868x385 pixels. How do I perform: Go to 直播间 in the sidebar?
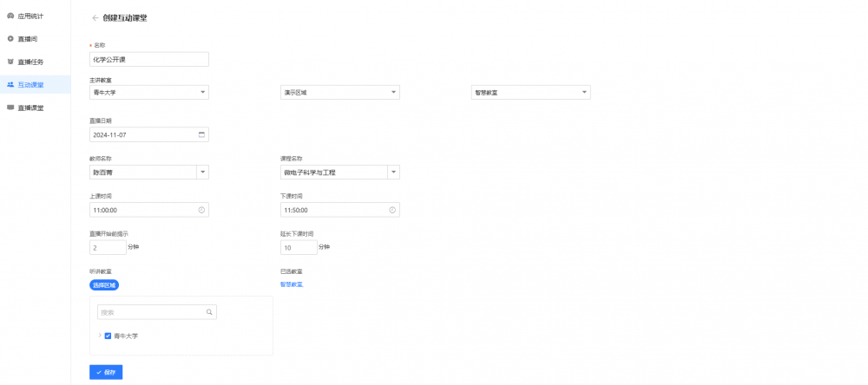pyautogui.click(x=27, y=39)
